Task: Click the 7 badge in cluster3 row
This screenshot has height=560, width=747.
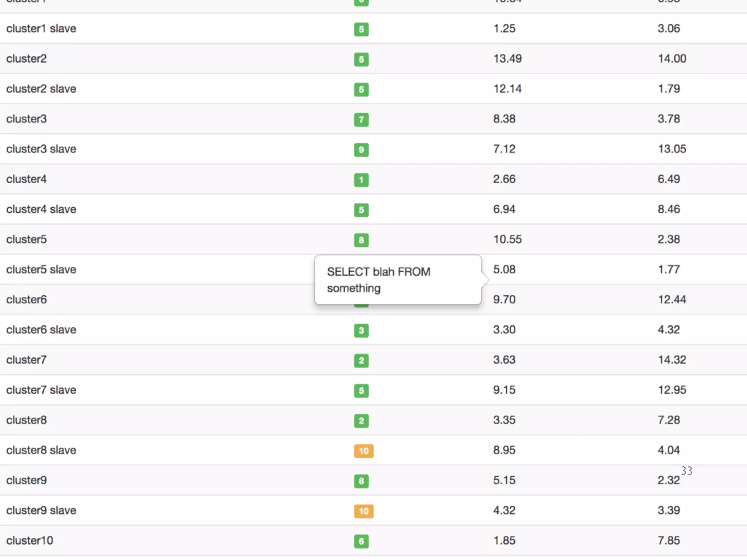Action: point(361,120)
